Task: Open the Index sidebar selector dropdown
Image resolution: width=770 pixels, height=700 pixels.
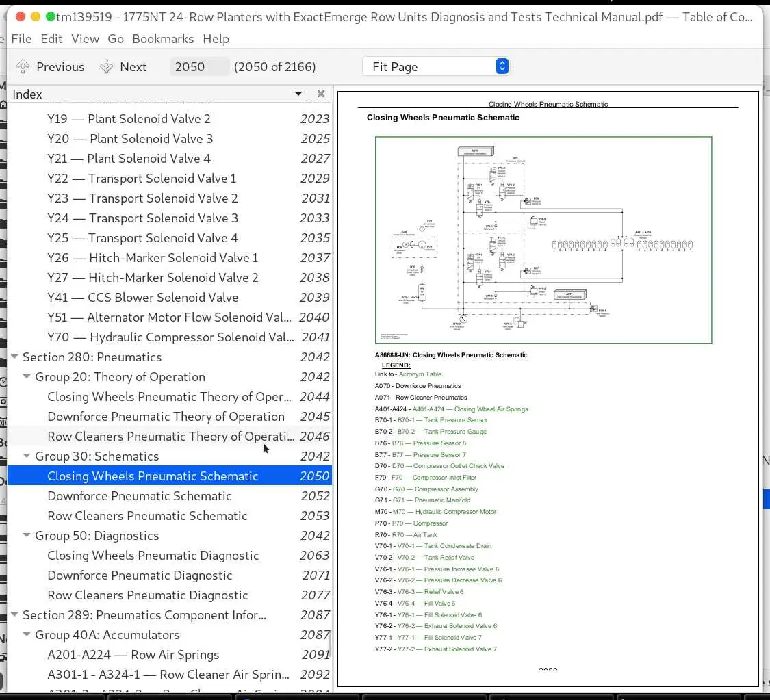Action: (x=298, y=94)
